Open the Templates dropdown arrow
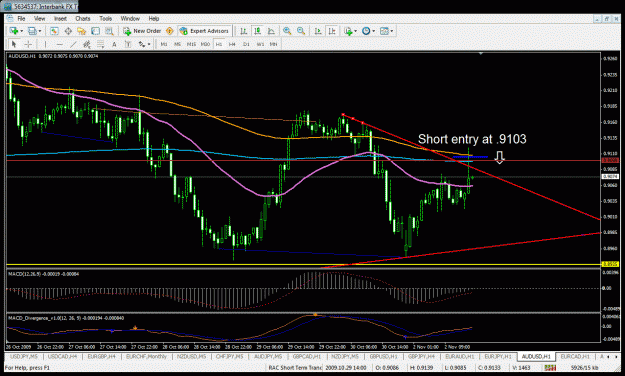 392,31
